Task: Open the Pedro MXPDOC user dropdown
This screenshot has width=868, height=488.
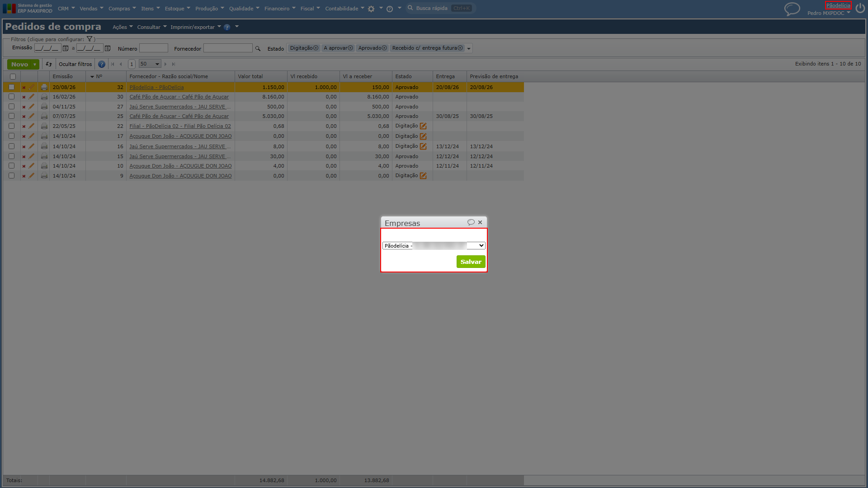Action: [x=829, y=13]
